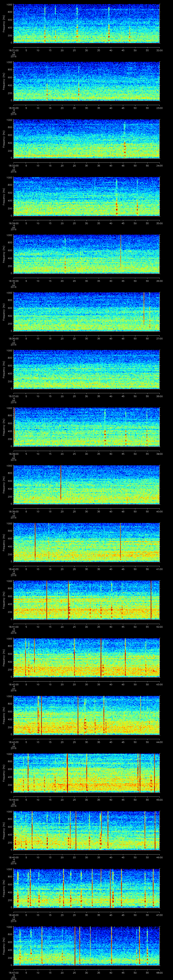Click the red broadband spike near second 19 in the 18:39:00 panel

click(x=61, y=482)
